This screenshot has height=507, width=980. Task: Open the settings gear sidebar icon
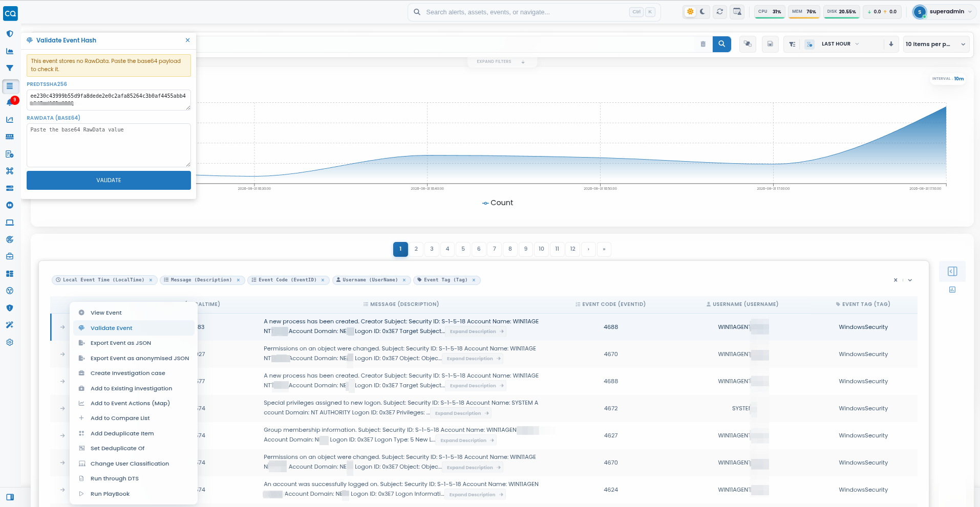(10, 342)
